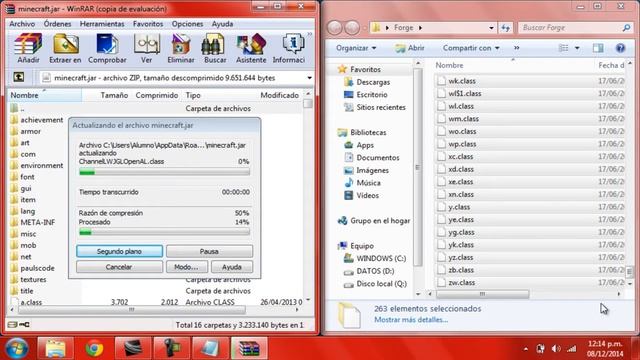The height and width of the screenshot is (360, 640).
Task: Click the Explorer back navigation arrow
Action: click(x=335, y=28)
